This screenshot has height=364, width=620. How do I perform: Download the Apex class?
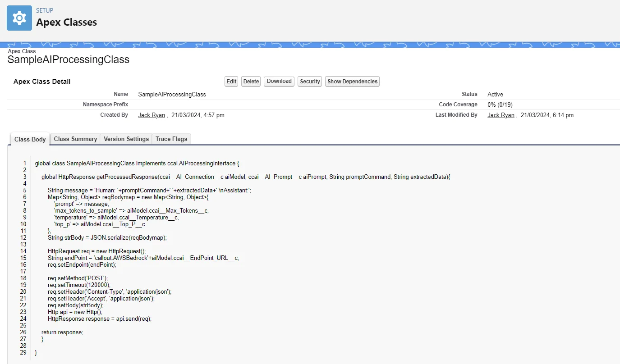279,82
